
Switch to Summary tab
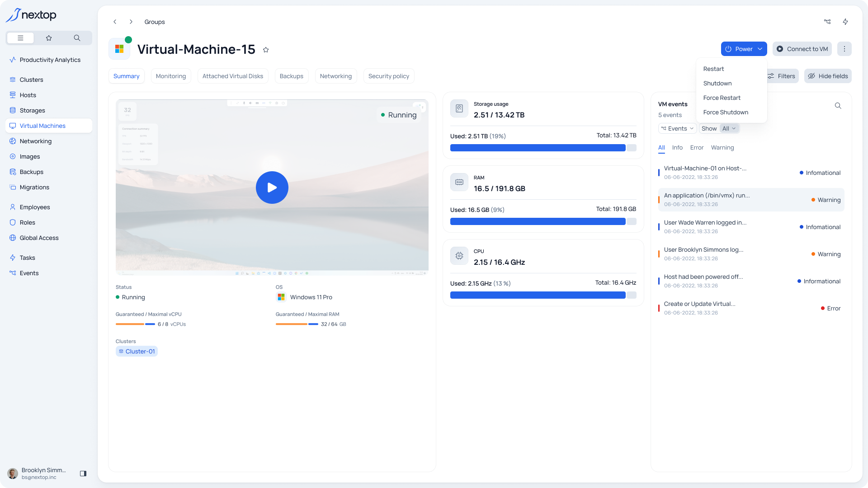point(127,76)
